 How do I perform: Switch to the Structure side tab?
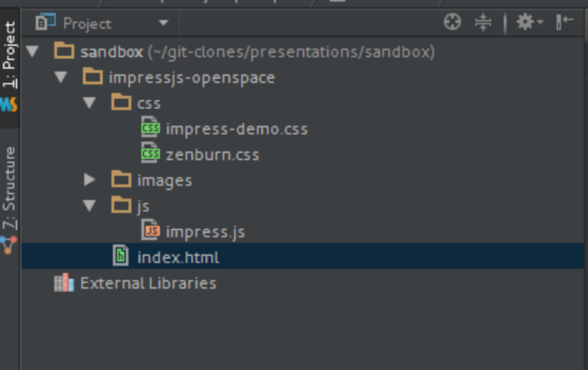(10, 188)
